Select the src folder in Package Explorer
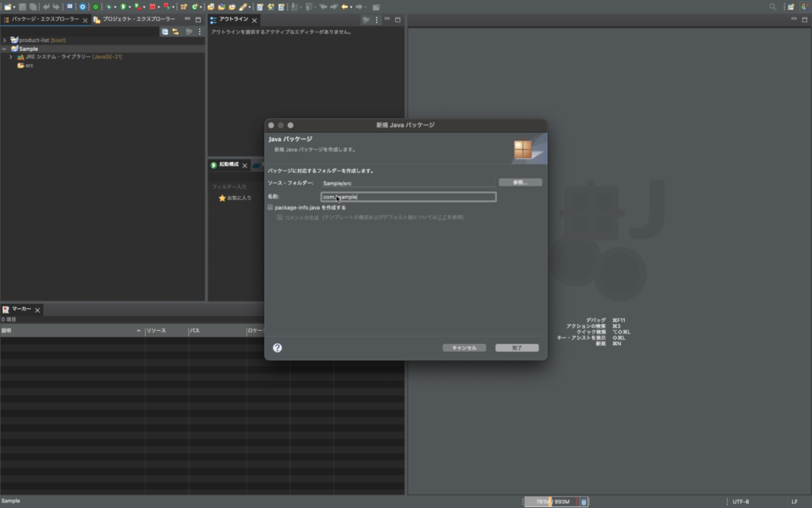 29,65
